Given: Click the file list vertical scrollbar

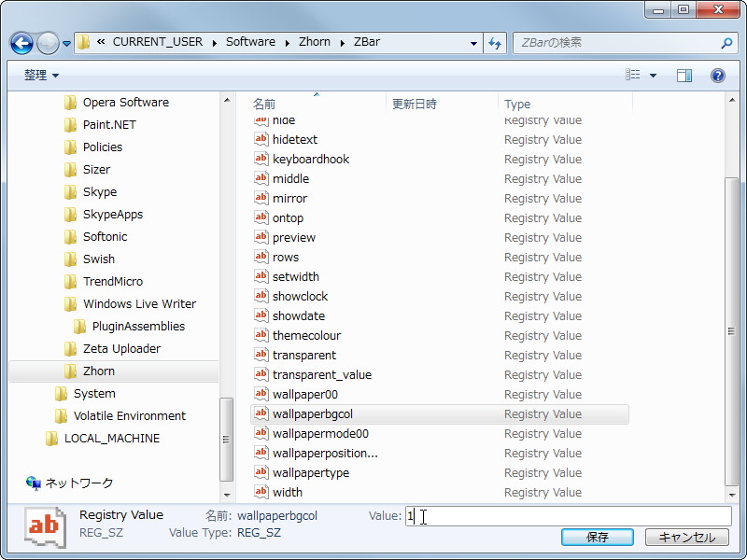Looking at the screenshot, I should 732,331.
